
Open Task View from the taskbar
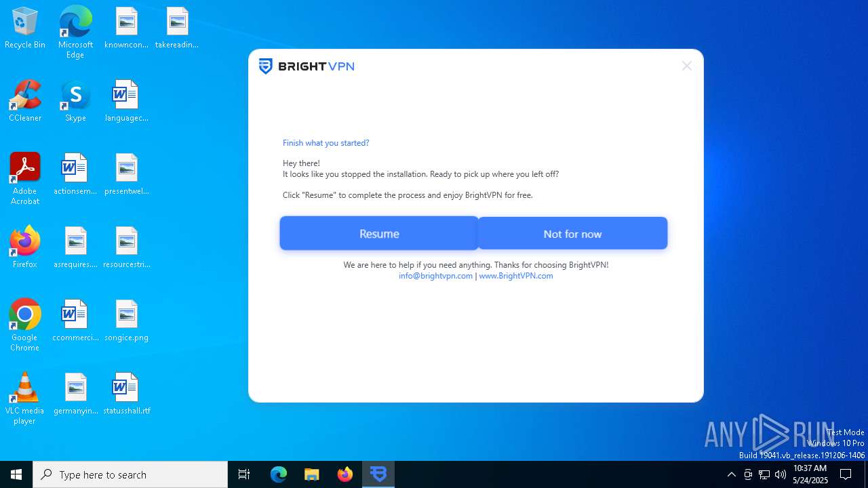[x=244, y=474]
